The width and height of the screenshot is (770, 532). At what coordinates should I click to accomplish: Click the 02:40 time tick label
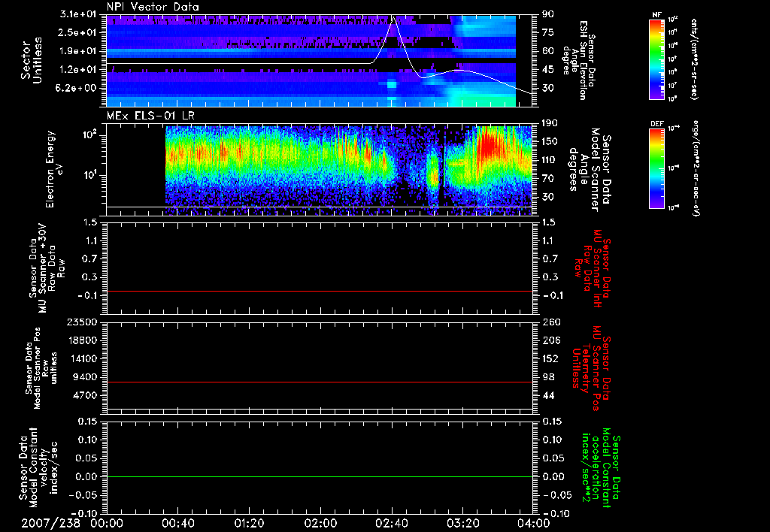click(x=391, y=523)
